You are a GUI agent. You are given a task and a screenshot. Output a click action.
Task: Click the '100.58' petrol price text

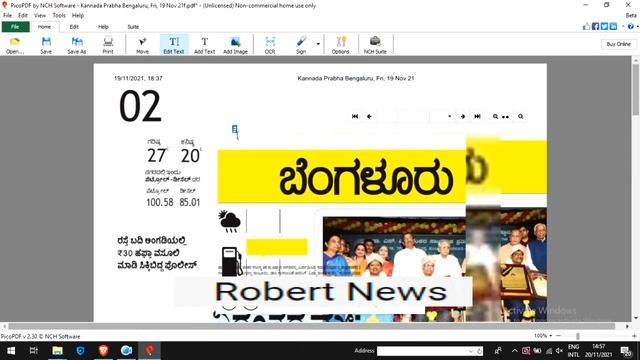(160, 202)
